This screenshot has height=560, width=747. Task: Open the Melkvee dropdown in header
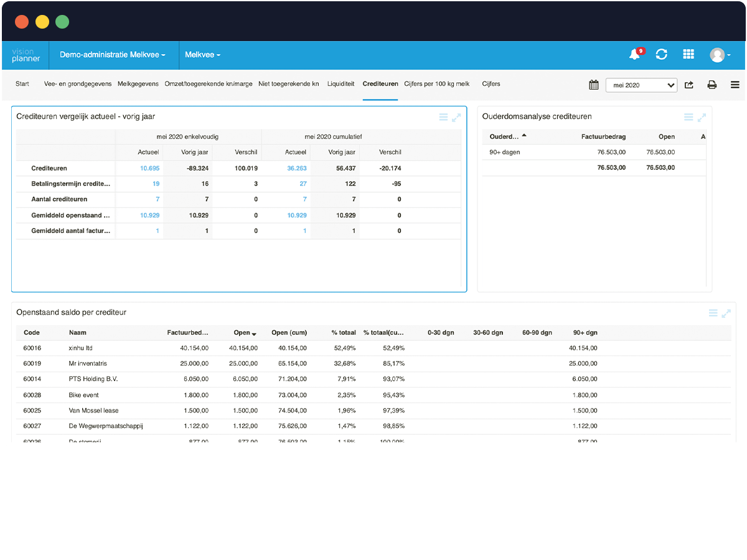(x=203, y=55)
